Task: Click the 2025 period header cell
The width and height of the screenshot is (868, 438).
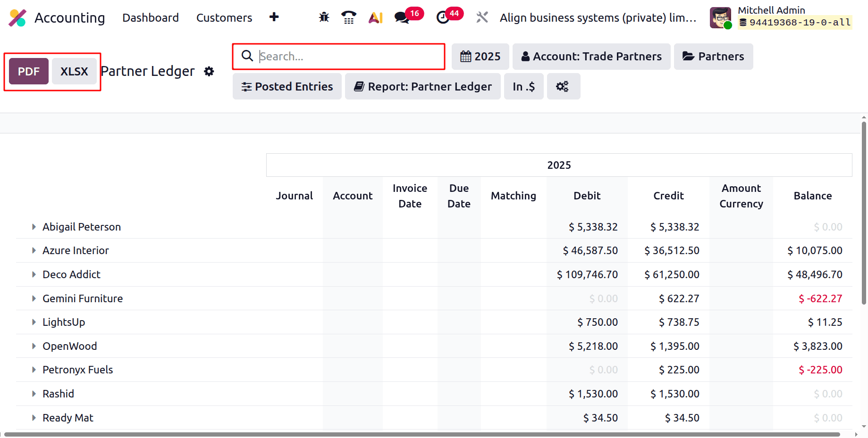Action: 559,165
